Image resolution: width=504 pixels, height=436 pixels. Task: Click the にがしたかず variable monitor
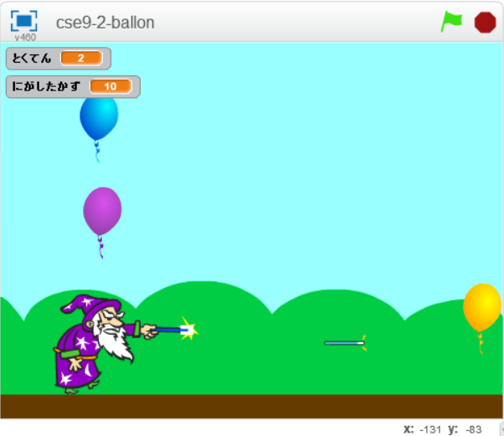74,86
